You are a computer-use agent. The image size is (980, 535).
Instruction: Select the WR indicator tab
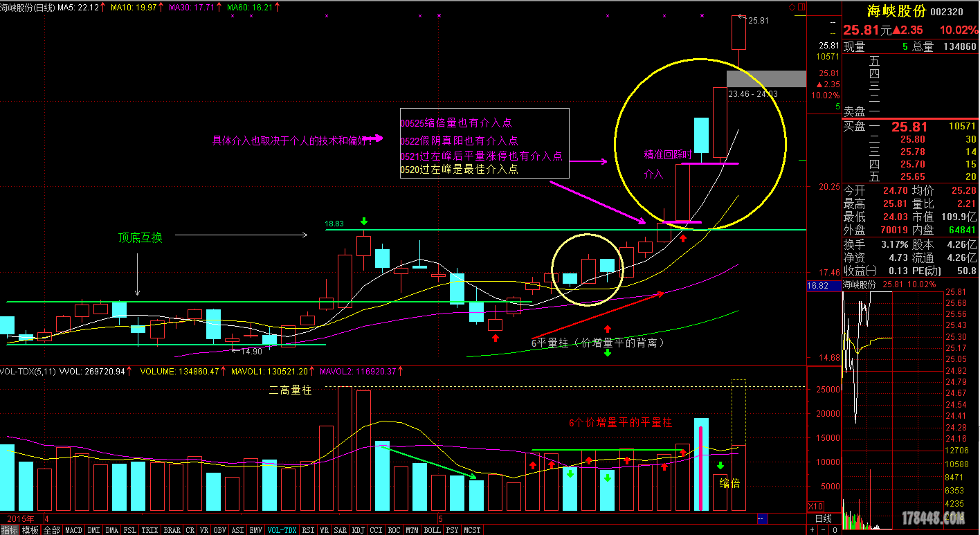click(324, 530)
